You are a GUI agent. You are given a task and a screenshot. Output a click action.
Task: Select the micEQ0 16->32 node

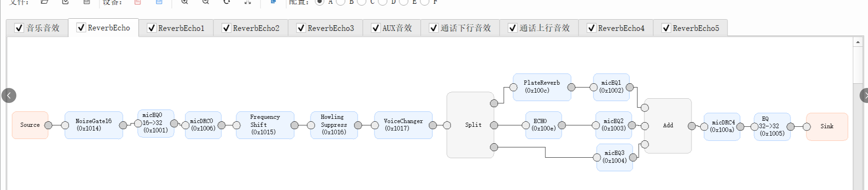click(x=156, y=123)
